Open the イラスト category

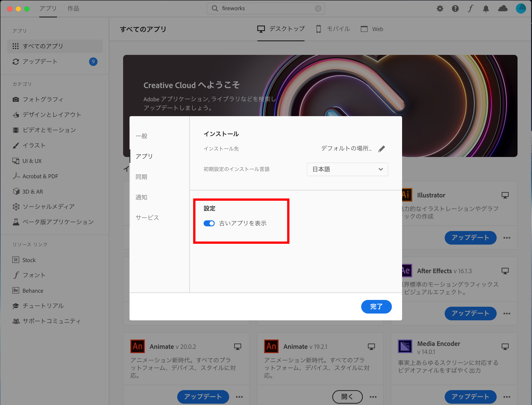[29, 145]
